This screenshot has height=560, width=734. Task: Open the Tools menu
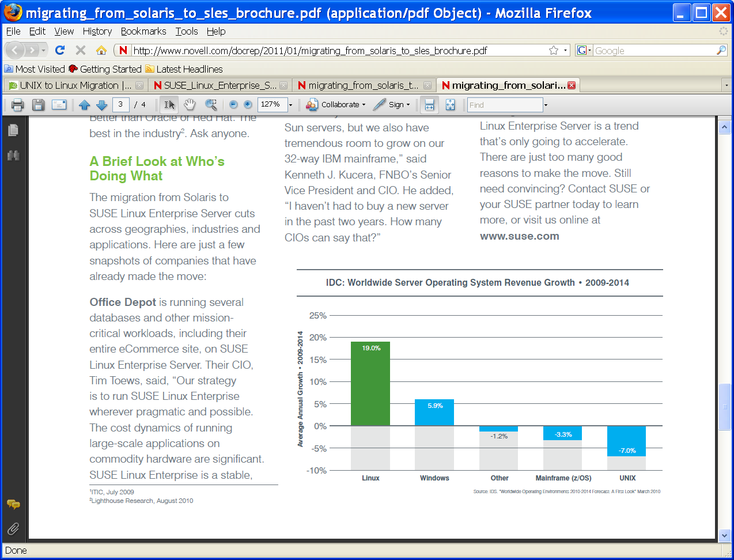pyautogui.click(x=187, y=31)
